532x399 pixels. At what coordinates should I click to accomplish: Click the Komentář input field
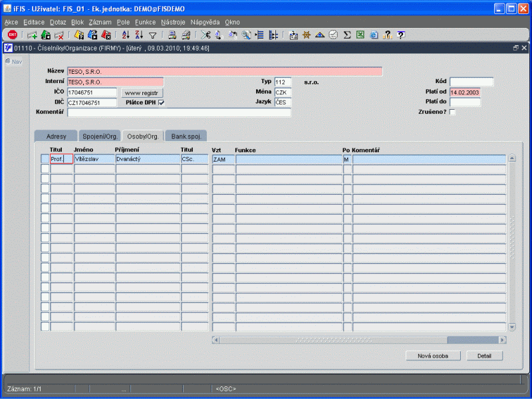[179, 112]
